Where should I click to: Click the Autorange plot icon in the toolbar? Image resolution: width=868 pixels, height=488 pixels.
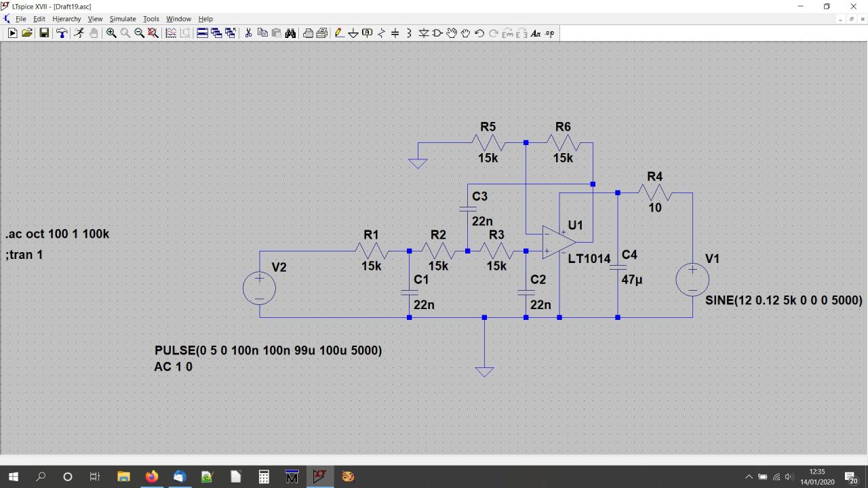pyautogui.click(x=171, y=33)
